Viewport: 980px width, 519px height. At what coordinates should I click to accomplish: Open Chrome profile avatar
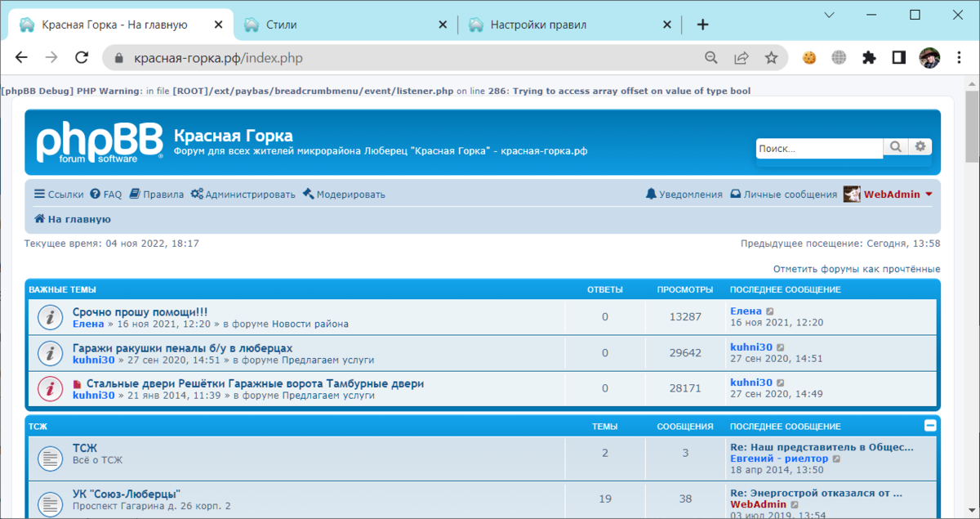tap(929, 57)
